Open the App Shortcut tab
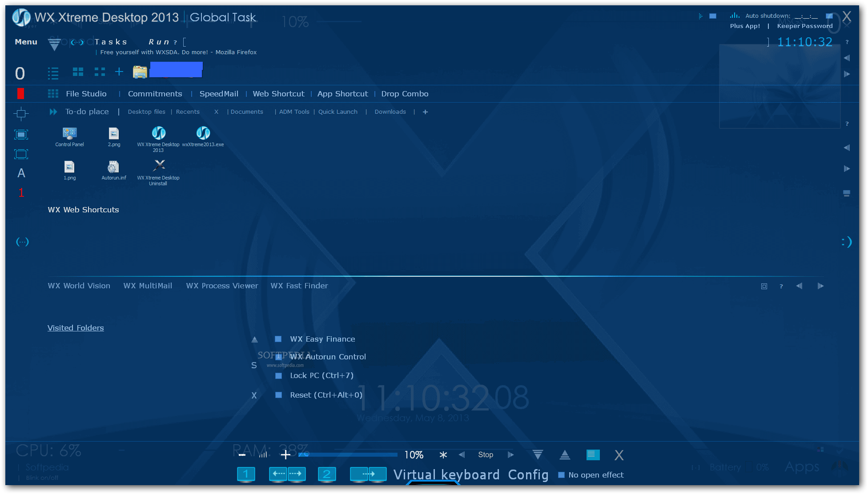The image size is (868, 494). 342,94
